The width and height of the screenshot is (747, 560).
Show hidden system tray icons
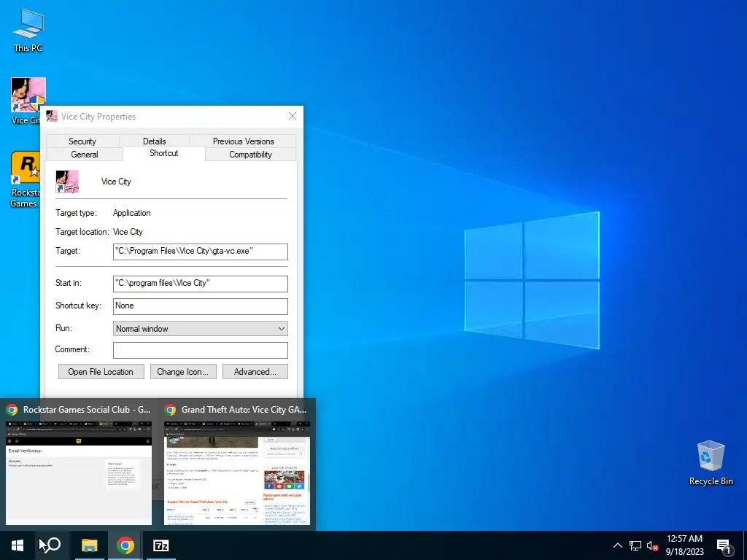tap(617, 545)
